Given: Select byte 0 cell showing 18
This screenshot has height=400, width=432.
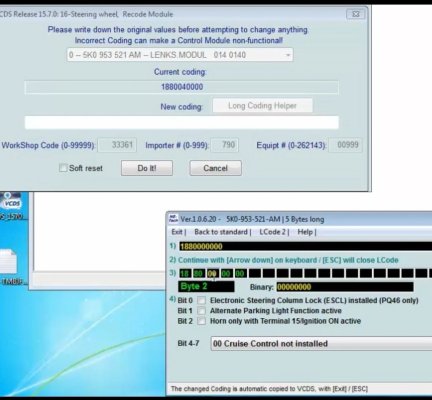Looking at the screenshot, I should click(185, 274).
